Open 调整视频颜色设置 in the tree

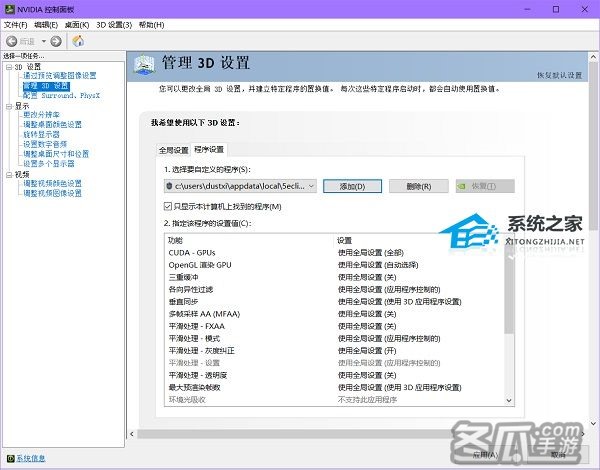pyautogui.click(x=52, y=183)
